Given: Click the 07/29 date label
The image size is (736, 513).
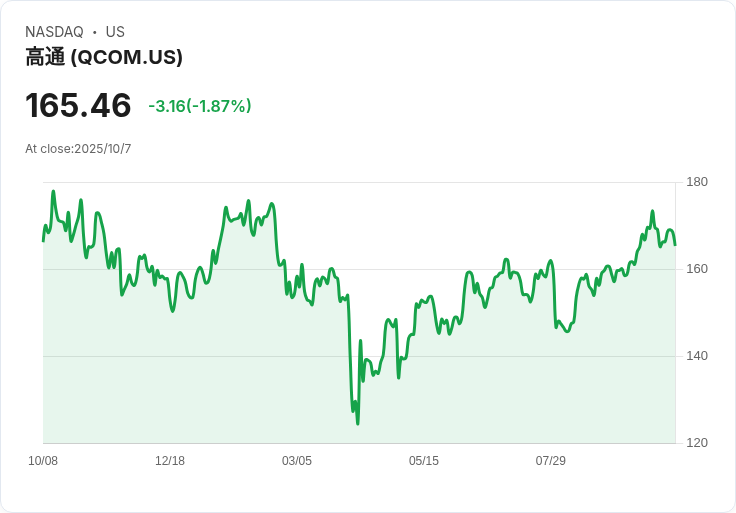Looking at the screenshot, I should pyautogui.click(x=551, y=461).
